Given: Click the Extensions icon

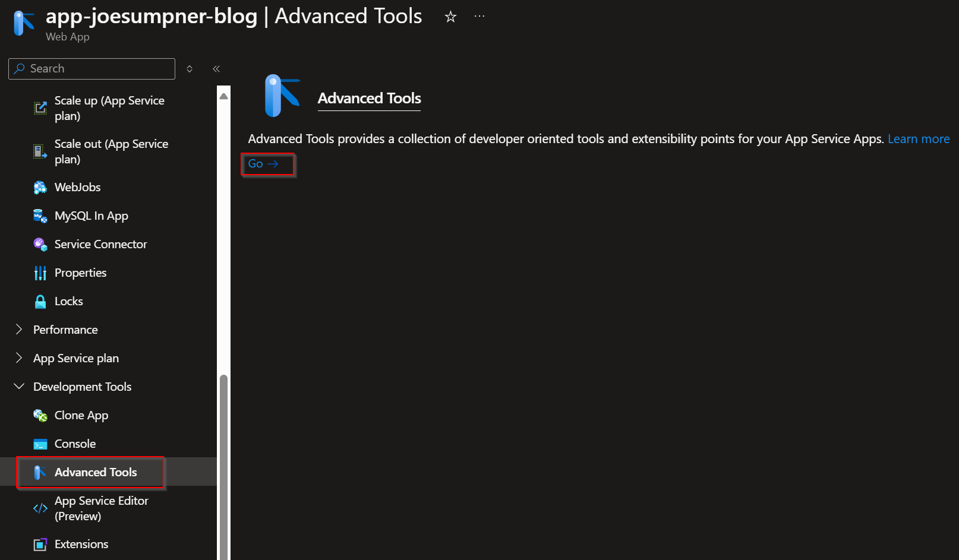Looking at the screenshot, I should pos(40,545).
